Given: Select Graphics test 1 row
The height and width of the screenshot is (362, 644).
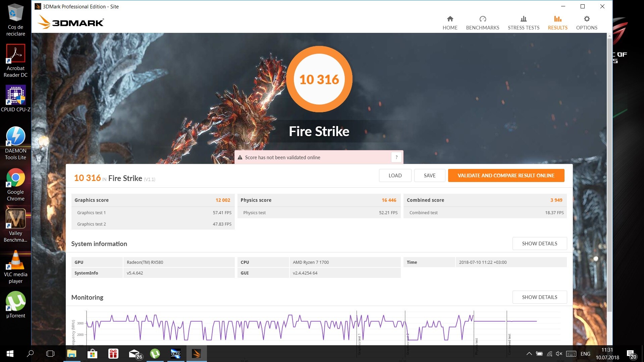Looking at the screenshot, I should tap(153, 213).
